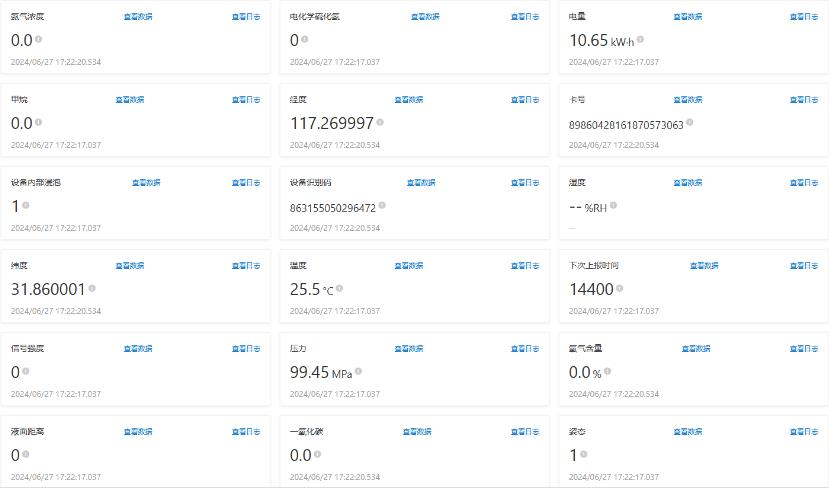View log for 设备内部 card
Screen dimensions: 829x488
point(246,183)
